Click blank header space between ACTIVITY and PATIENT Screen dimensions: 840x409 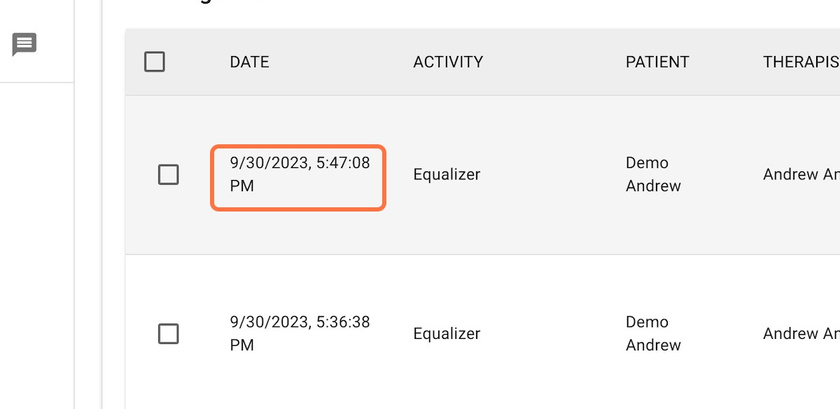tap(554, 62)
